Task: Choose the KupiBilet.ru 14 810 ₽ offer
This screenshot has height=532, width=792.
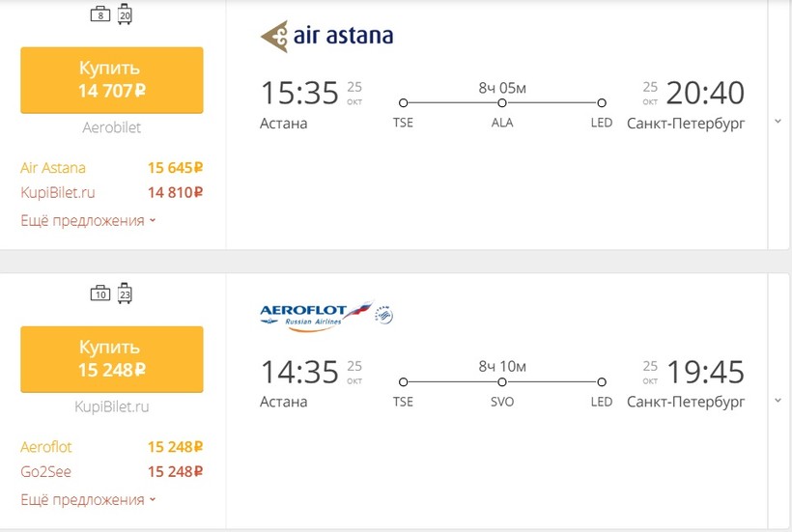Action: pos(111,192)
